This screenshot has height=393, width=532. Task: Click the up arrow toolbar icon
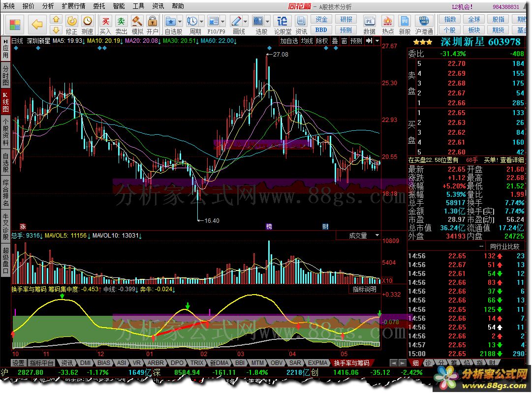pyautogui.click(x=56, y=20)
